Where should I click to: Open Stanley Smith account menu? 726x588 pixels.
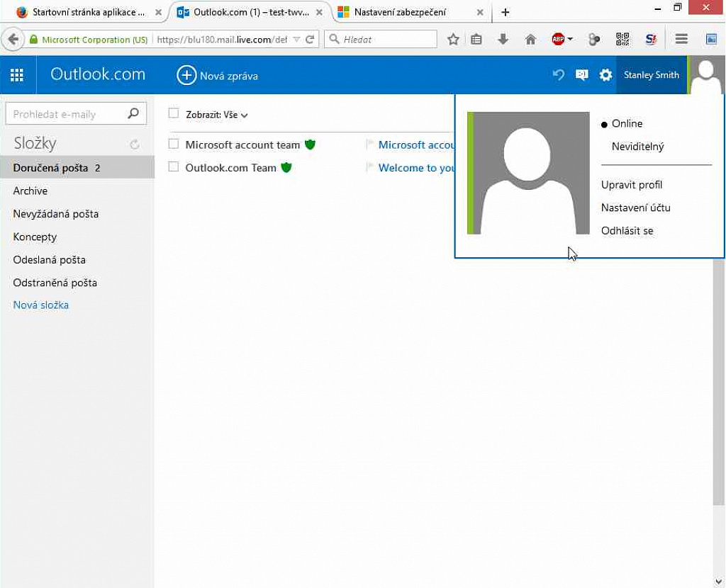pyautogui.click(x=651, y=75)
